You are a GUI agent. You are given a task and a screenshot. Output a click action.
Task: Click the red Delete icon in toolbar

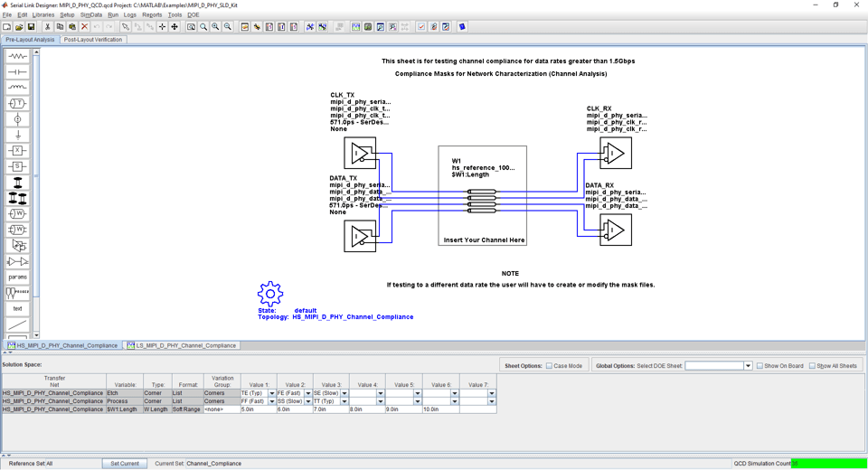pos(84,27)
